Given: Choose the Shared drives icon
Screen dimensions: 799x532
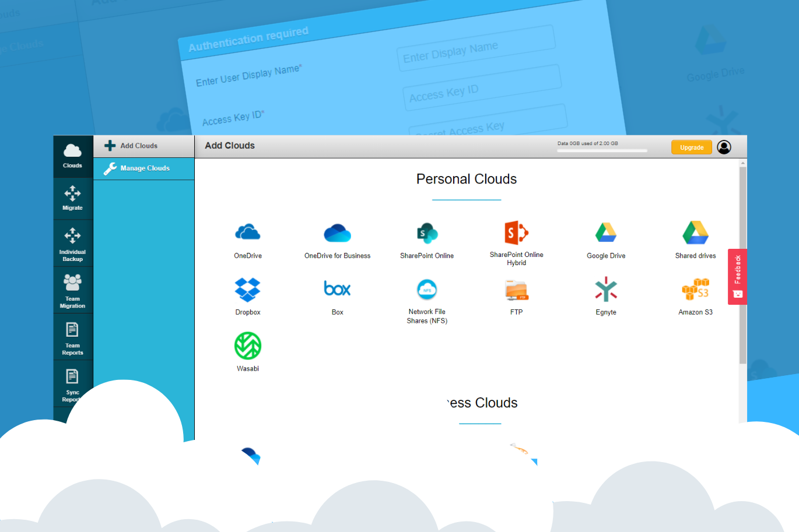Looking at the screenshot, I should click(x=695, y=232).
